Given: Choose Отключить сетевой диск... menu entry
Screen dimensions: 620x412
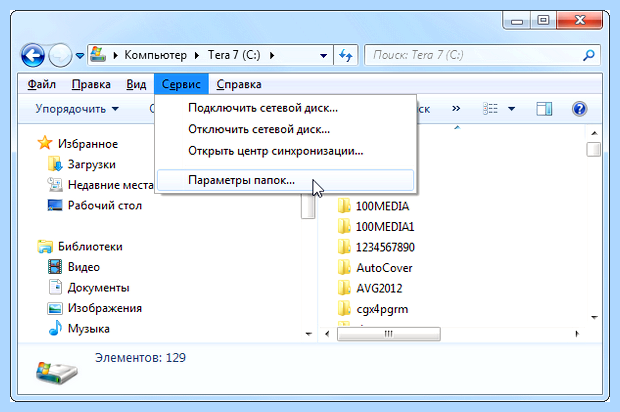Looking at the screenshot, I should tap(285, 129).
